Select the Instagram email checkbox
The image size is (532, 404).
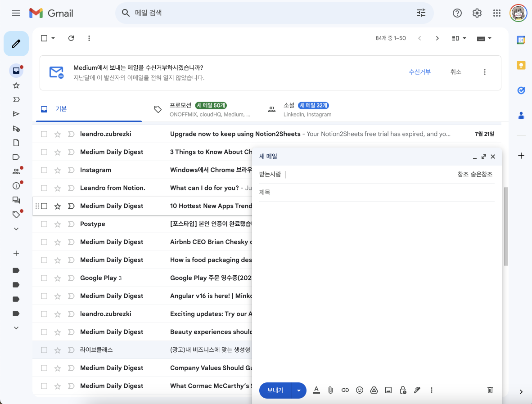pyautogui.click(x=44, y=170)
